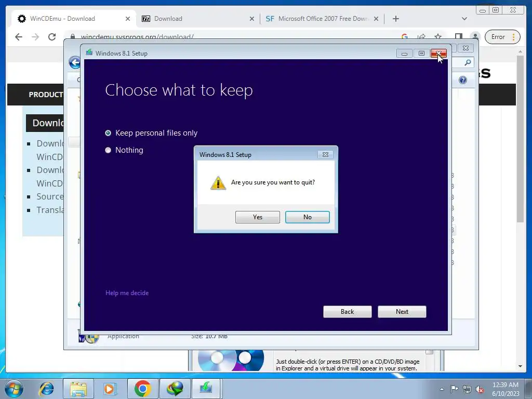This screenshot has width=532, height=399.
Task: Go forward in Chrome
Action: pos(35,37)
